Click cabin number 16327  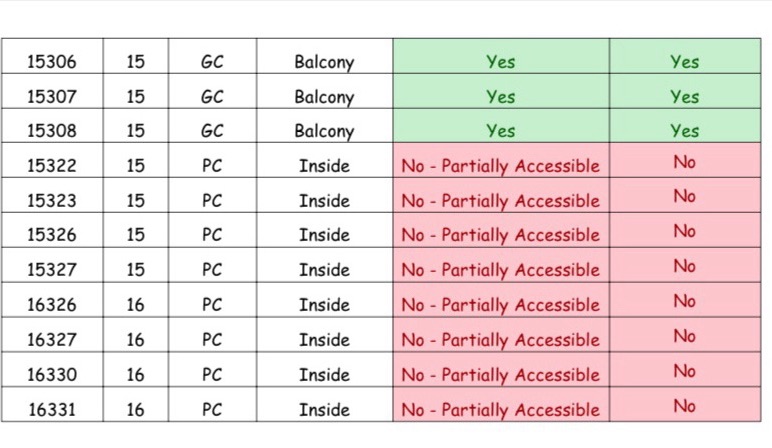click(51, 340)
